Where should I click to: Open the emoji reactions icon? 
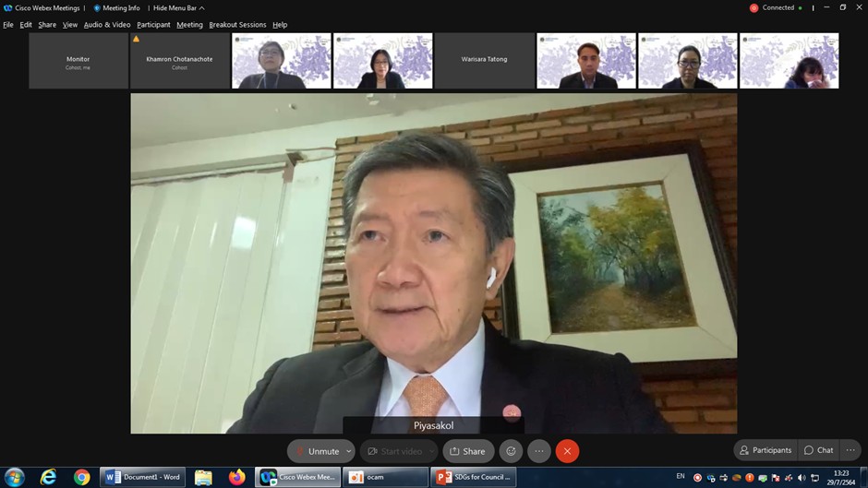(x=511, y=451)
